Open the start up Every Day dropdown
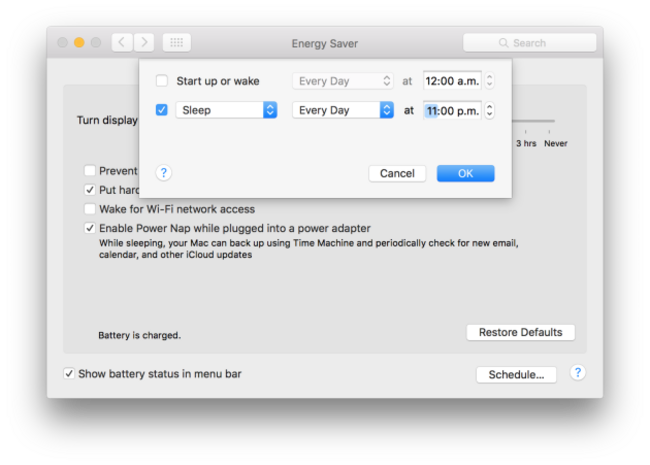The width and height of the screenshot is (650, 465). [x=343, y=81]
